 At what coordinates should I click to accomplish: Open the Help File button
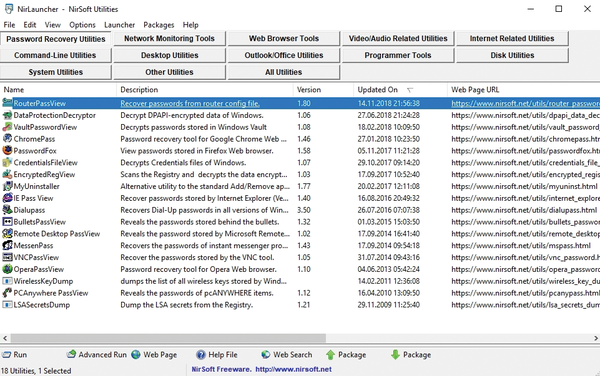coord(217,355)
